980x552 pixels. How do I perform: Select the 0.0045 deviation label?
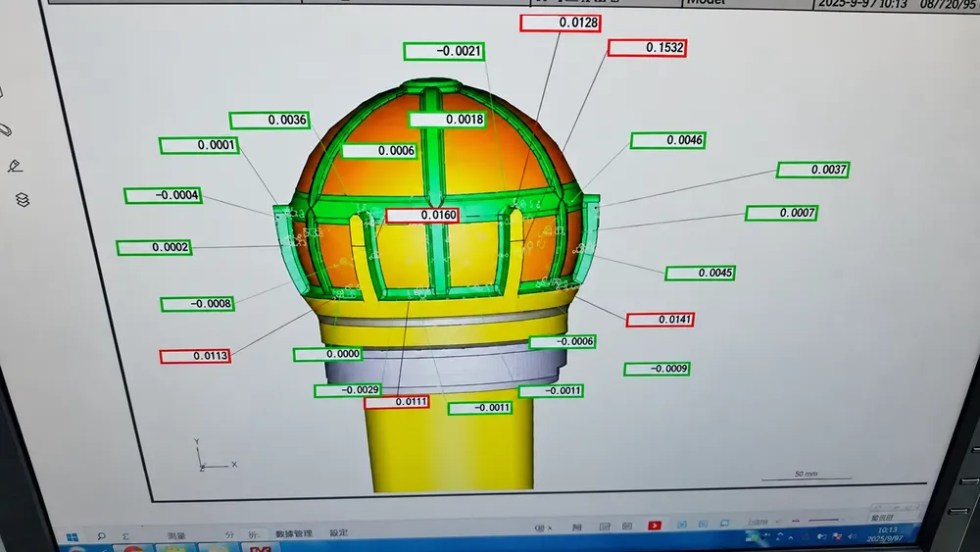tap(700, 274)
